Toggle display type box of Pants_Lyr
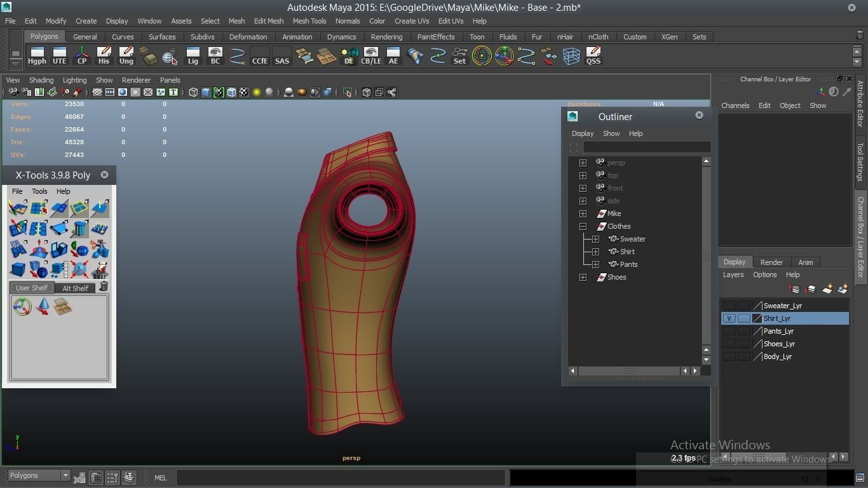This screenshot has height=488, width=868. 743,331
